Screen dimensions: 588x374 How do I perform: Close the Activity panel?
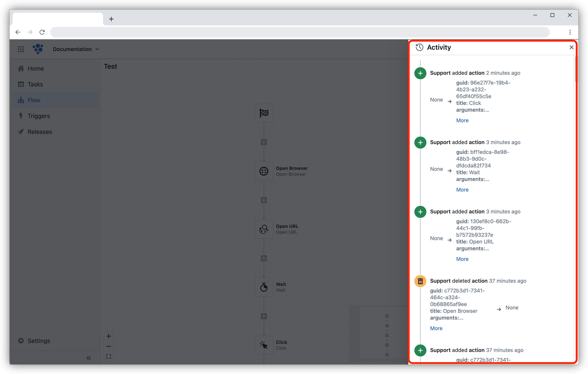[x=572, y=47]
